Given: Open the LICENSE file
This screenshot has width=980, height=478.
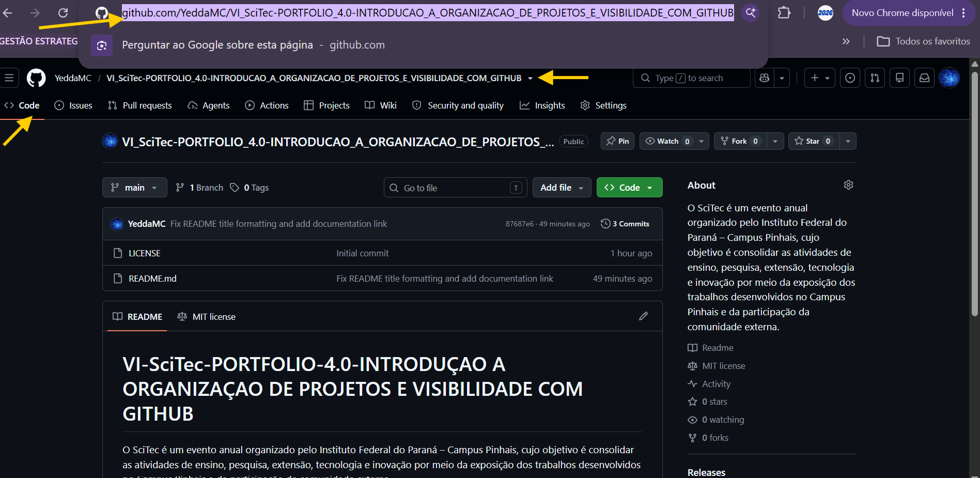Looking at the screenshot, I should click(x=145, y=253).
